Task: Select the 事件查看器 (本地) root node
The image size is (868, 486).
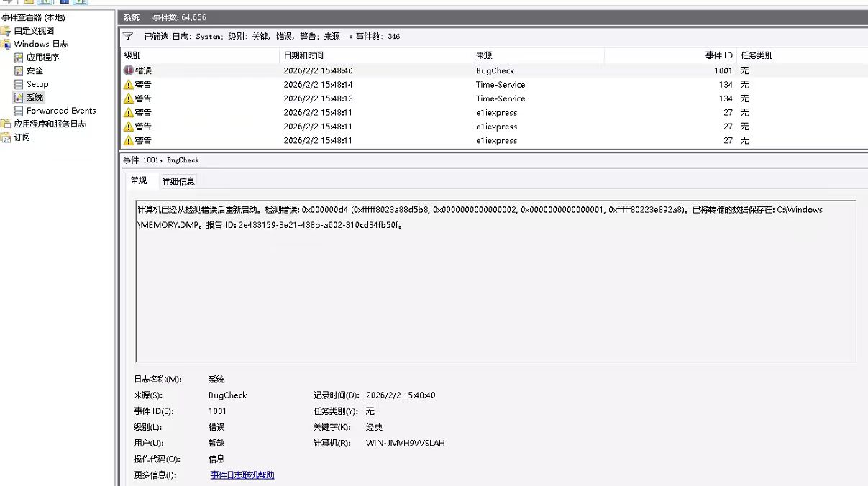Action: 32,17
